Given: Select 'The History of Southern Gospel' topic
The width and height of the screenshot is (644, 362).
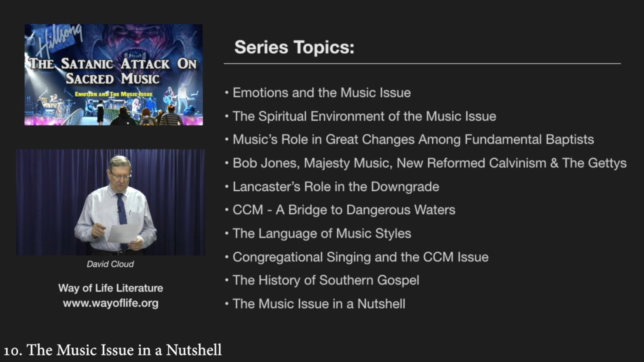Looking at the screenshot, I should [x=326, y=280].
